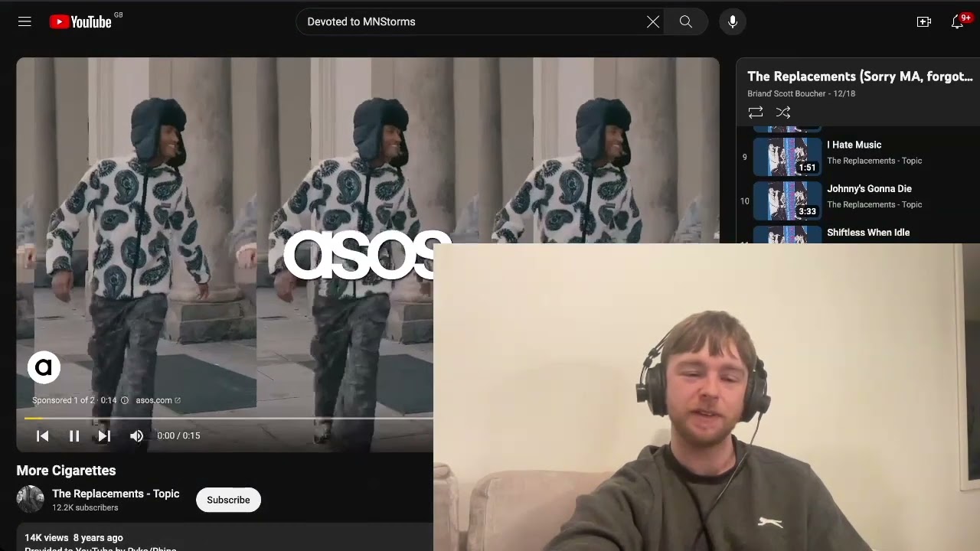Click the More Cigarettes video title
Viewport: 980px width, 551px height.
click(67, 471)
